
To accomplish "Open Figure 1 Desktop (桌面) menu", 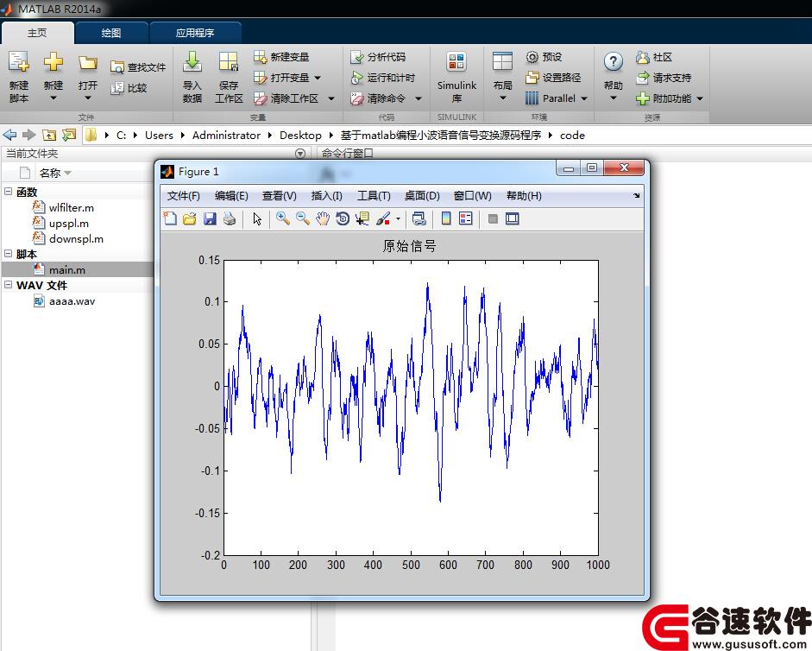I will coord(422,196).
